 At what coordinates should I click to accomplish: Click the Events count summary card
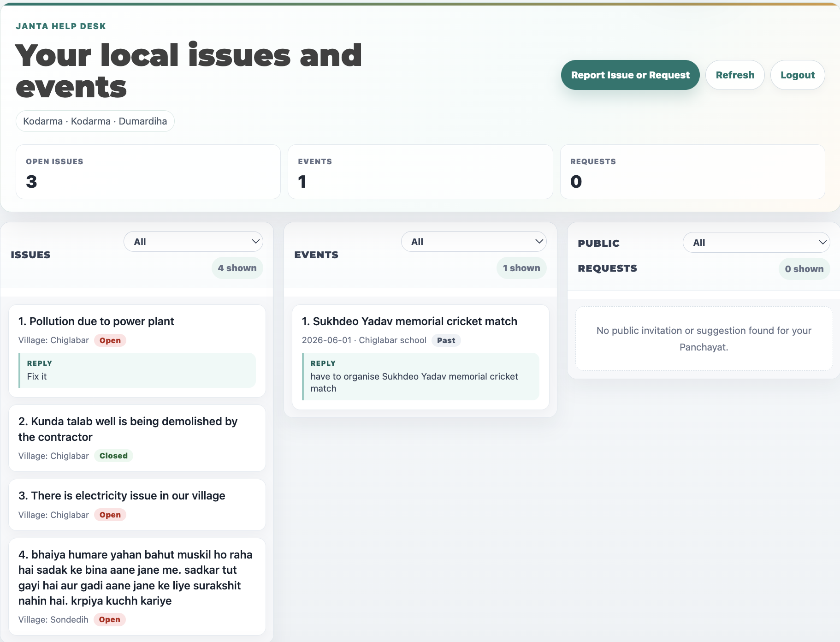pos(420,172)
